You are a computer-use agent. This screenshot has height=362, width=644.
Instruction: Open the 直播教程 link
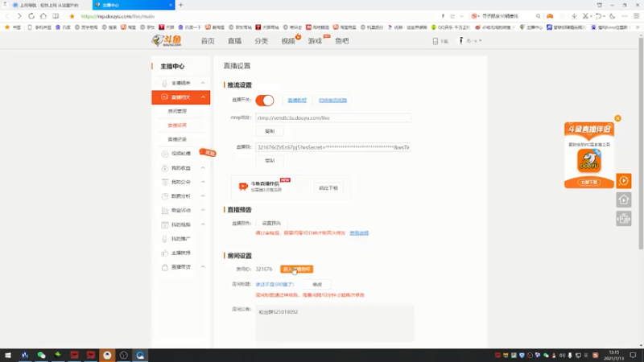pos(297,100)
